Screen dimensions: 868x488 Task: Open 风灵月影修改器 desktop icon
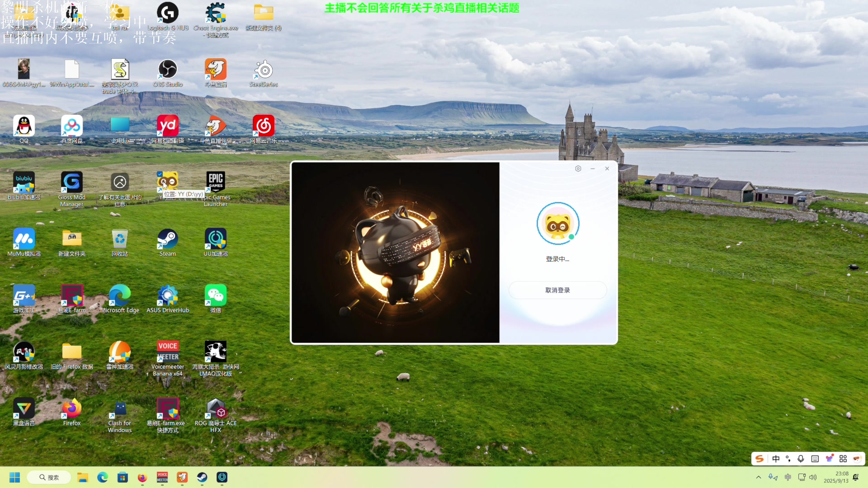pyautogui.click(x=24, y=355)
